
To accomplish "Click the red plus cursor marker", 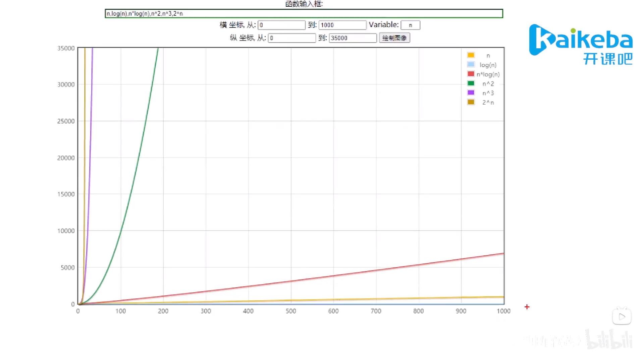I will pos(527,307).
